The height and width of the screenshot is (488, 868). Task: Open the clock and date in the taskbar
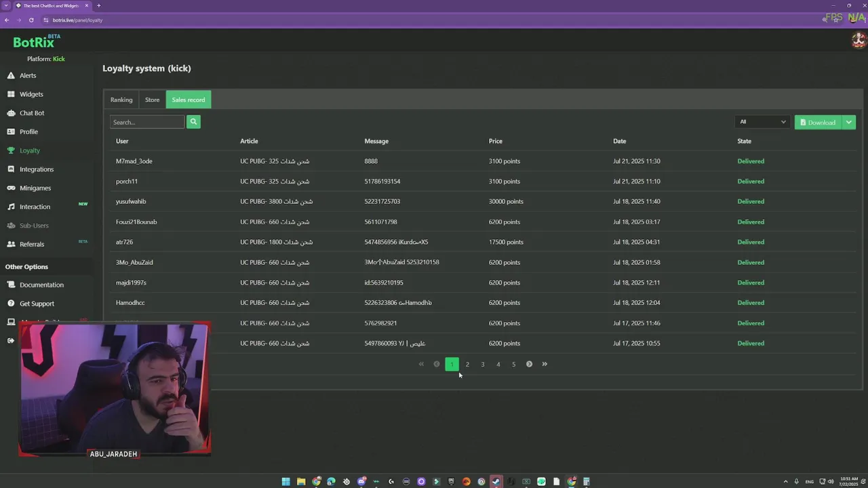pyautogui.click(x=849, y=481)
